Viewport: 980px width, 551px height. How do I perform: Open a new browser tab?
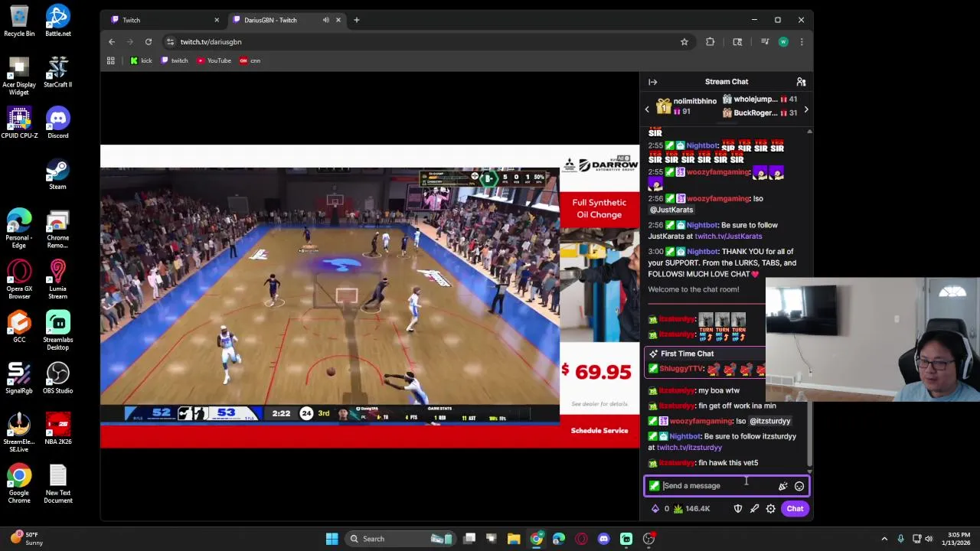coord(357,20)
